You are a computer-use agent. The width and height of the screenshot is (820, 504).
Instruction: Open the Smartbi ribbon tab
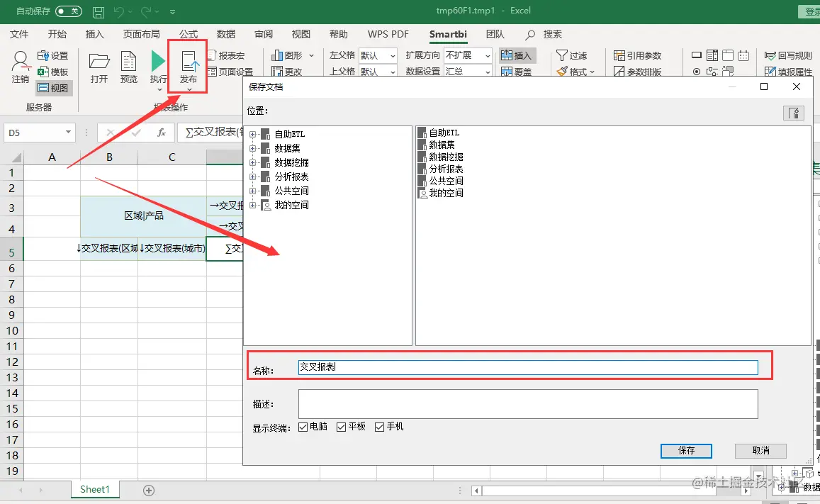click(448, 33)
